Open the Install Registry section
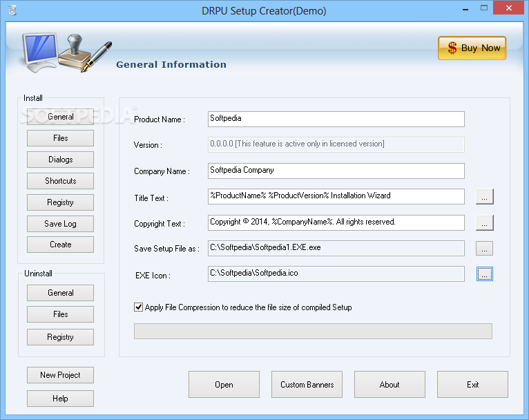The height and width of the screenshot is (420, 529). point(60,202)
